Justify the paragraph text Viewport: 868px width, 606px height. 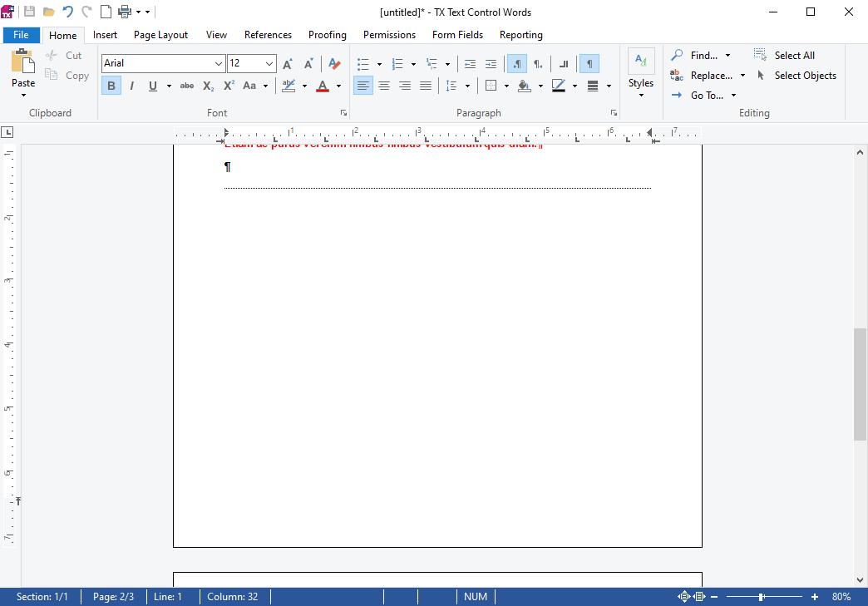[x=425, y=86]
